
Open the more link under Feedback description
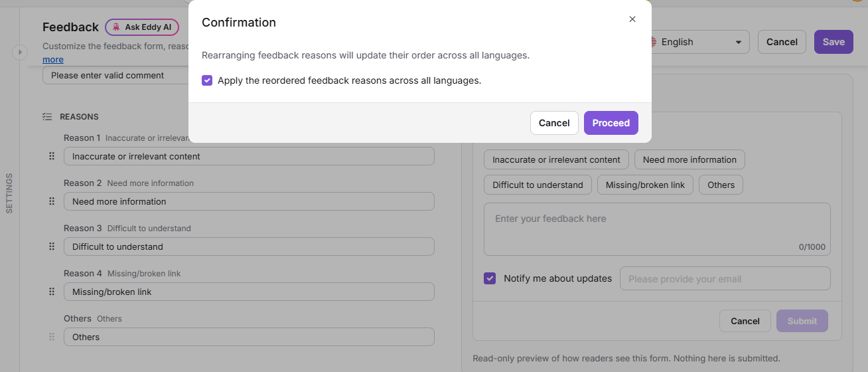click(53, 59)
